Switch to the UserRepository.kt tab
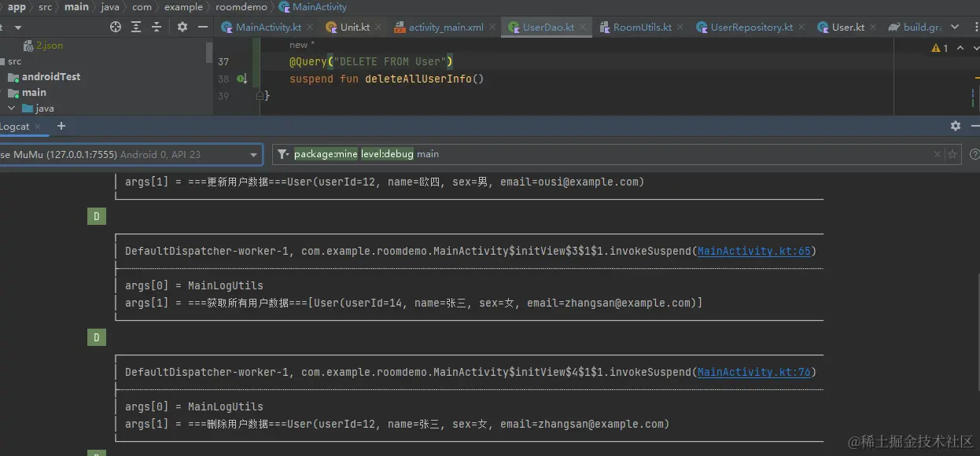This screenshot has height=456, width=980. point(752,27)
